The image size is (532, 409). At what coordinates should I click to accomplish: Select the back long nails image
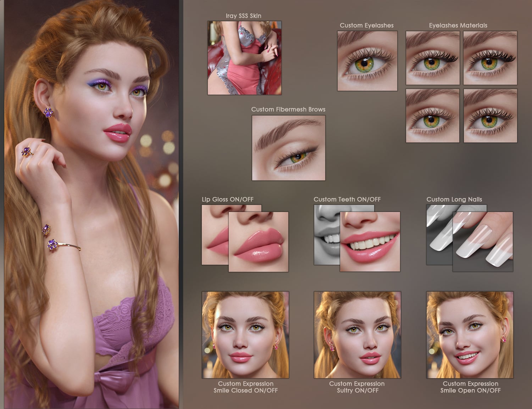[x=439, y=235]
